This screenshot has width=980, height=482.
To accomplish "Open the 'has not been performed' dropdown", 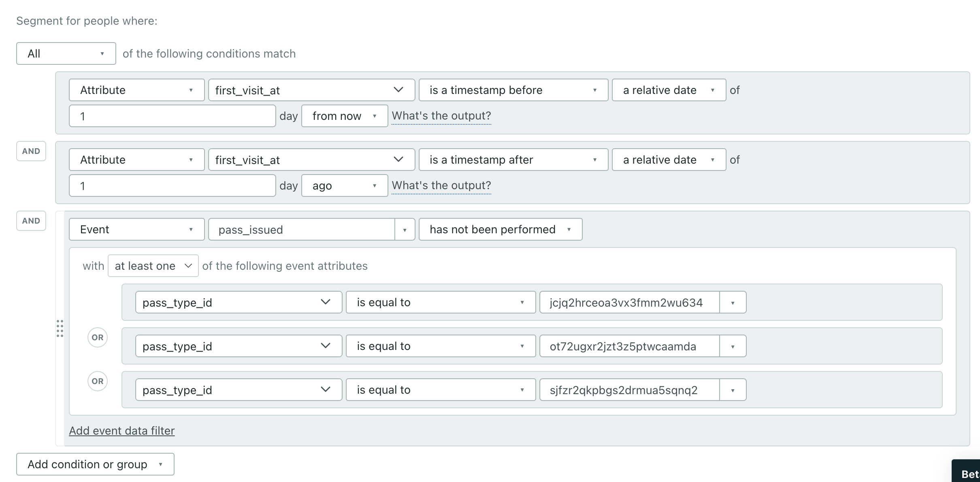I will [x=500, y=229].
